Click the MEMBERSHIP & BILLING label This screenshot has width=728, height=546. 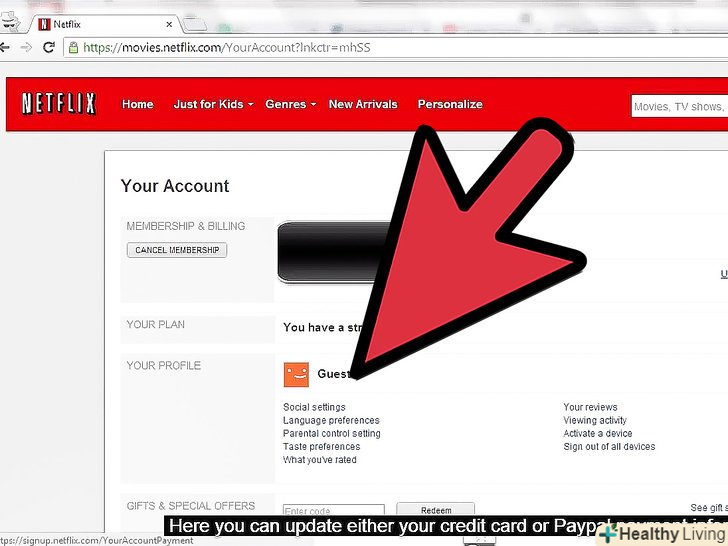point(186,226)
